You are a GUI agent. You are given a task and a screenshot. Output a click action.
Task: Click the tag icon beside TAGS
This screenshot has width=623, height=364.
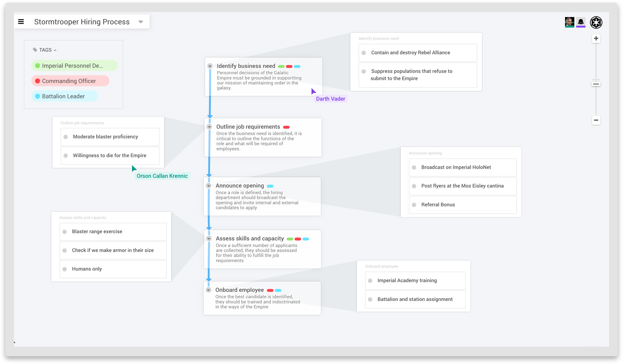coord(35,50)
